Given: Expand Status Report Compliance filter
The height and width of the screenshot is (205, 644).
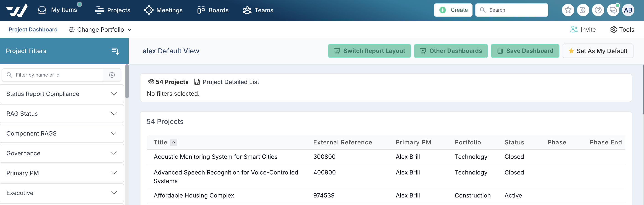Looking at the screenshot, I should point(62,94).
